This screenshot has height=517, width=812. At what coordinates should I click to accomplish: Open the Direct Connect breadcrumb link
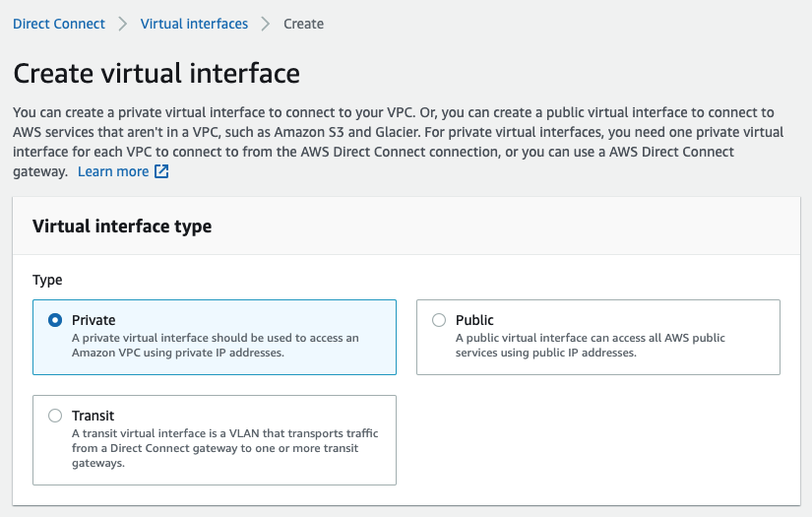tap(58, 24)
